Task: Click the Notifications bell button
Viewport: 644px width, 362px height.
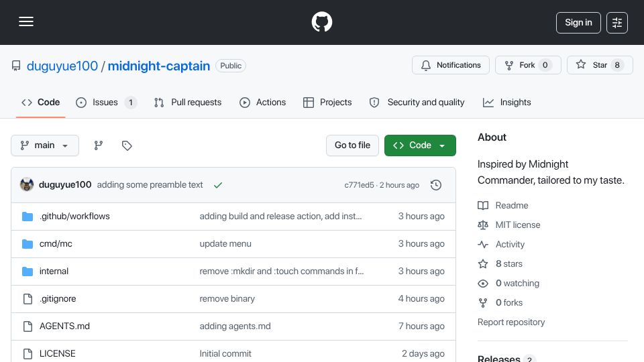Action: (x=451, y=65)
